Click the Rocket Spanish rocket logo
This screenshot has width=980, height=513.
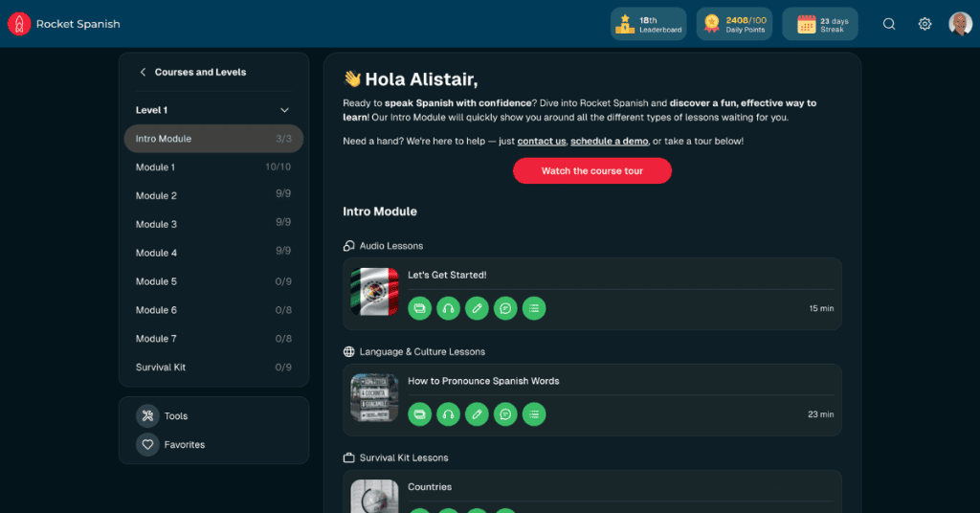[x=19, y=24]
